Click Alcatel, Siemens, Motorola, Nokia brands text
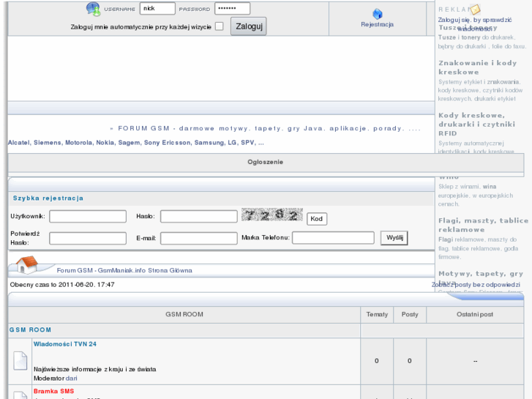This screenshot has height=399, width=532. click(x=135, y=143)
